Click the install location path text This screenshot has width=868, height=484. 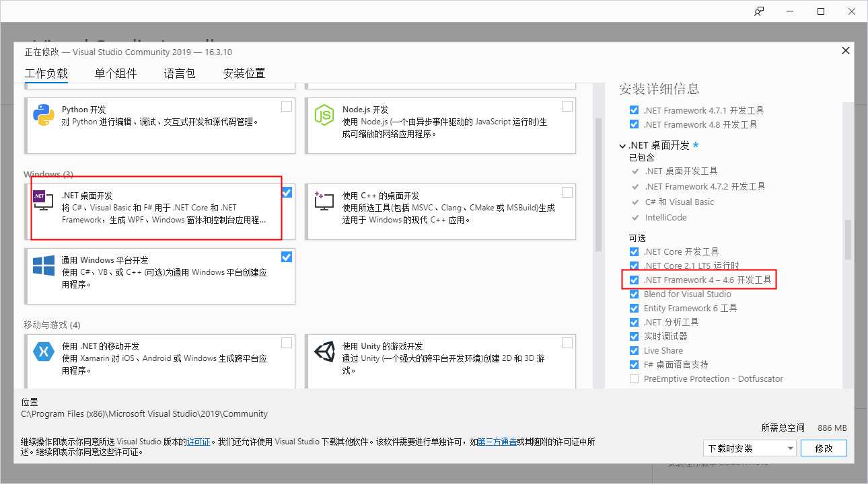(145, 414)
